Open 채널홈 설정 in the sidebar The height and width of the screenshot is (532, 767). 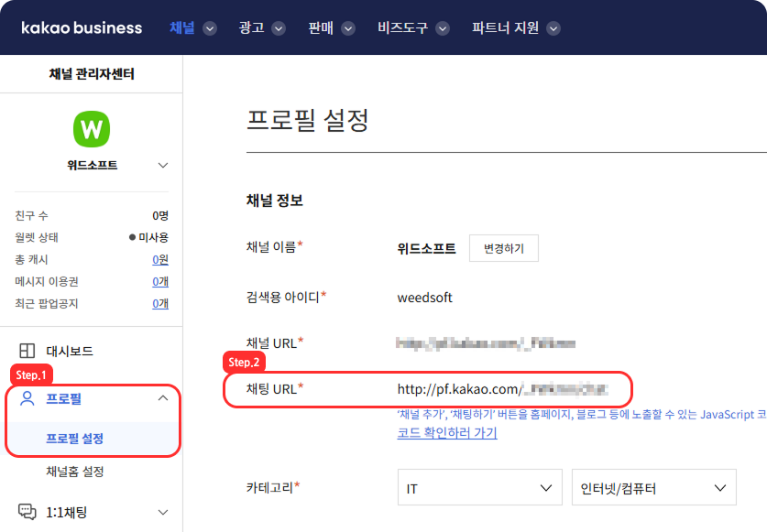pyautogui.click(x=75, y=472)
